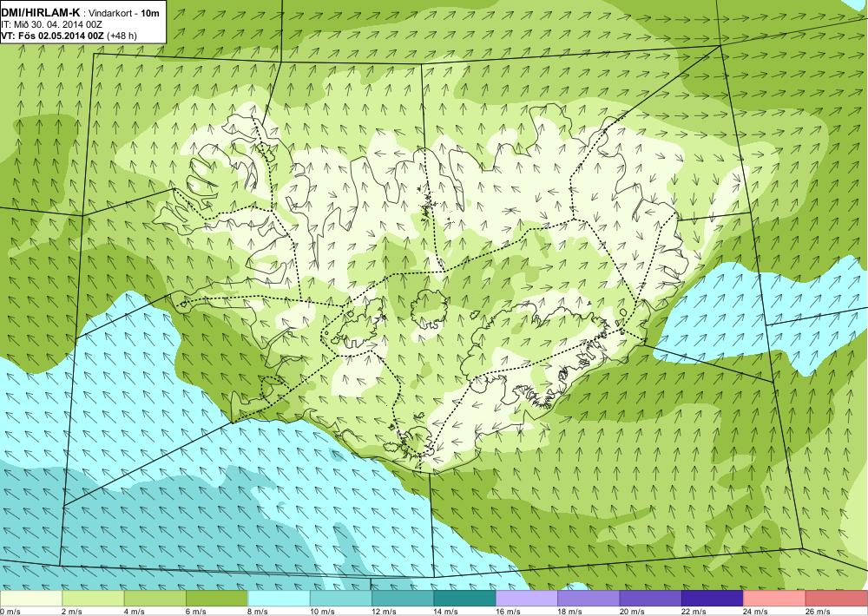This screenshot has width=868, height=616.
Task: Pick the light green 2–4 m/s legend swatch
Action: [x=93, y=599]
